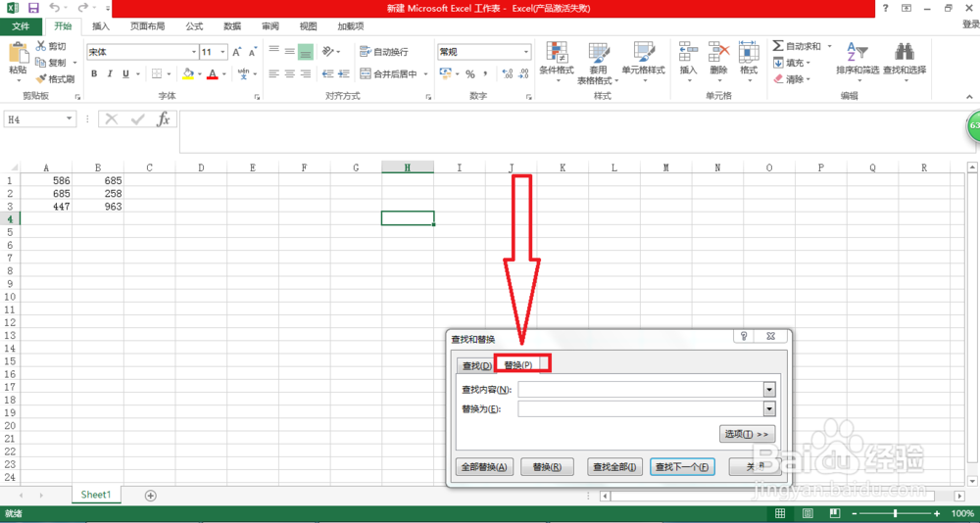The height and width of the screenshot is (523, 980).
Task: Click the zoom slider in status bar
Action: point(897,513)
